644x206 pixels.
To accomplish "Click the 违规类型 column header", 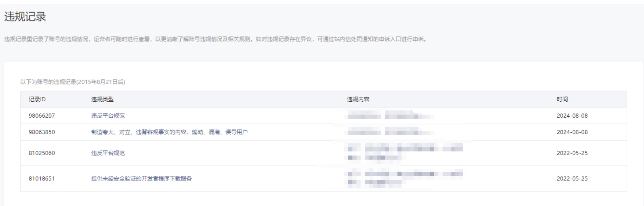I will pyautogui.click(x=102, y=99).
